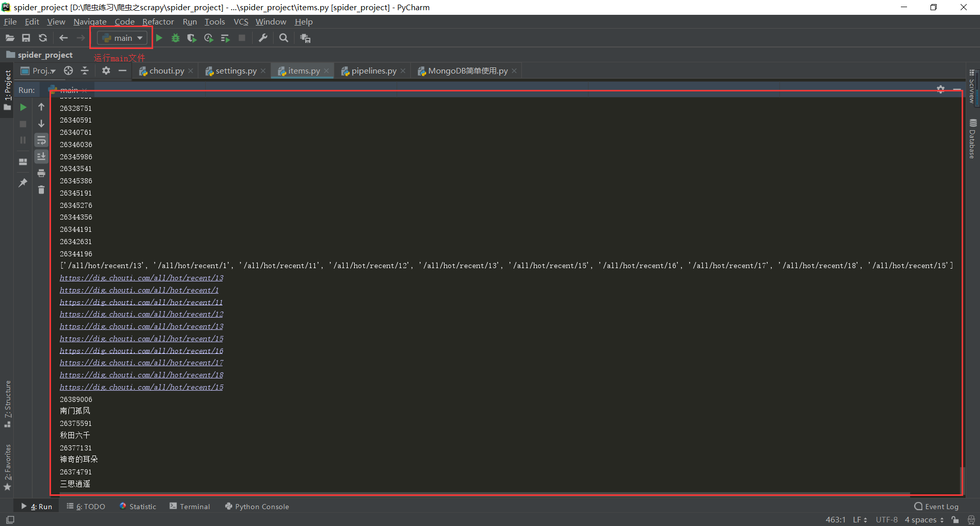Open the Terminal tool window
The image size is (980, 526).
coord(190,506)
